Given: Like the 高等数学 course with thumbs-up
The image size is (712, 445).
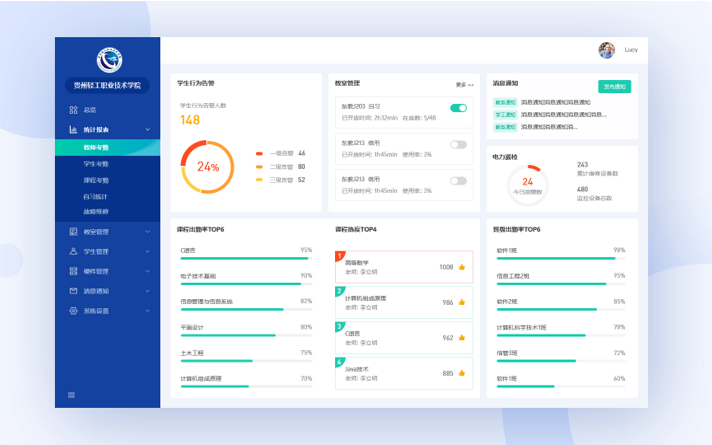Looking at the screenshot, I should 462,267.
